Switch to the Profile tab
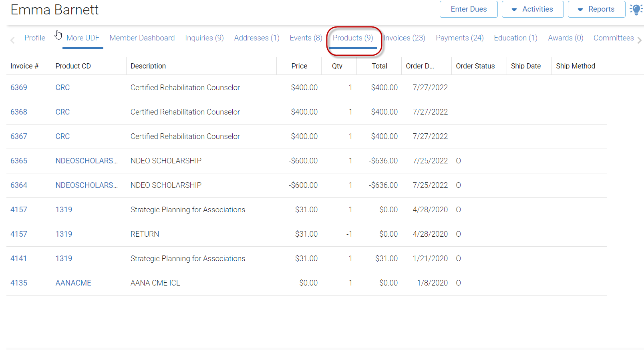The width and height of the screenshot is (644, 350). click(x=35, y=38)
